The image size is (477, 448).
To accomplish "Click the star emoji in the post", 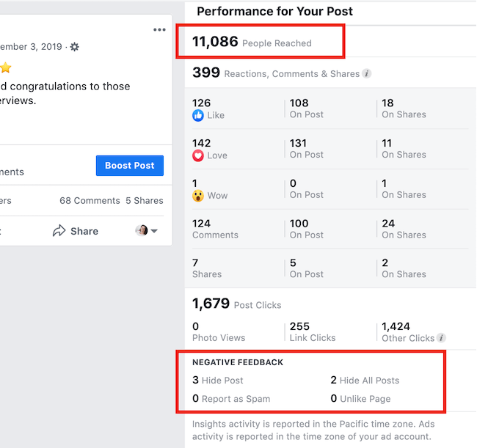I will point(6,67).
